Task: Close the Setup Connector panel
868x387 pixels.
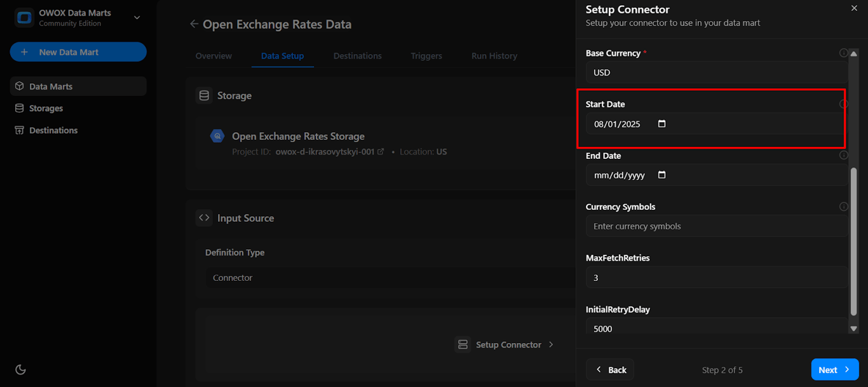Action: coord(853,8)
